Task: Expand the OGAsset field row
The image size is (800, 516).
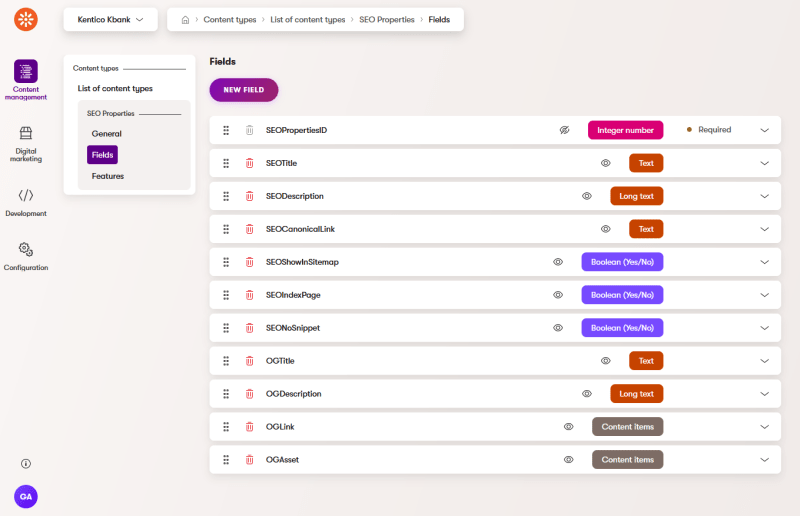Action: point(764,460)
